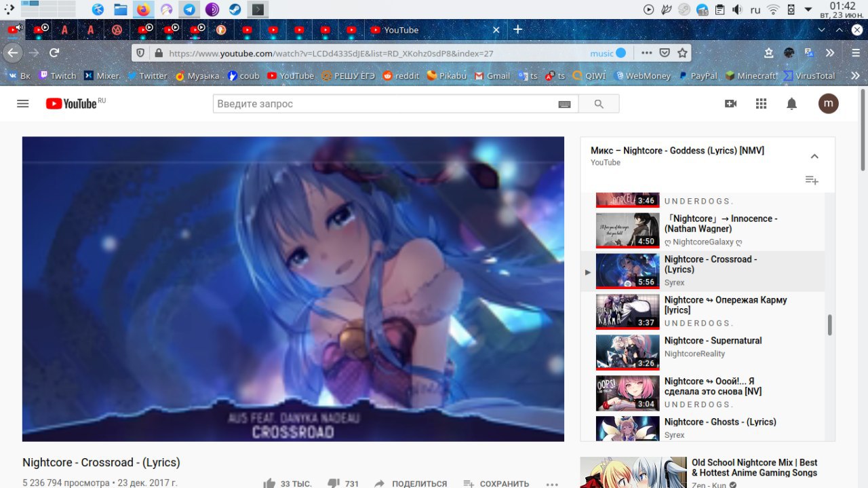The image size is (868, 488).
Task: Go back with the browser back arrow
Action: click(12, 52)
